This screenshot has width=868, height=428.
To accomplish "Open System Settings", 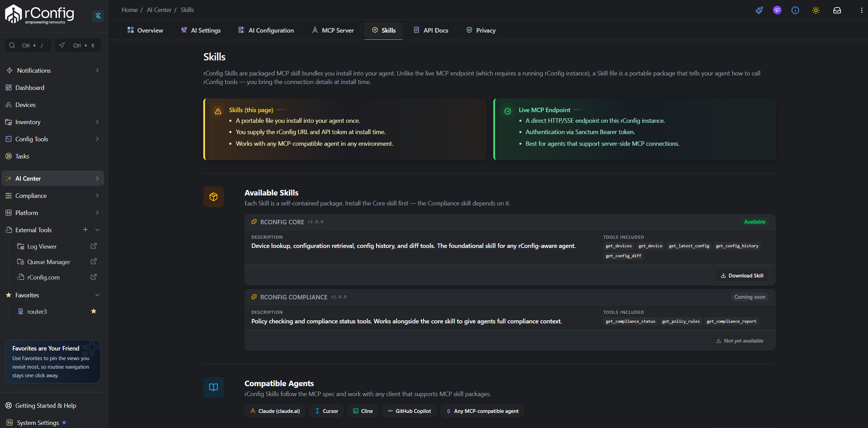I will 38,423.
